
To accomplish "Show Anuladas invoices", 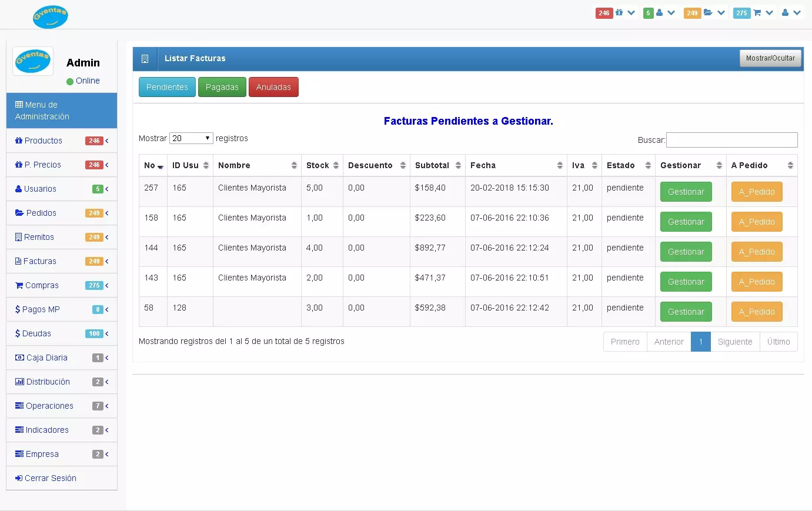I will [x=273, y=87].
